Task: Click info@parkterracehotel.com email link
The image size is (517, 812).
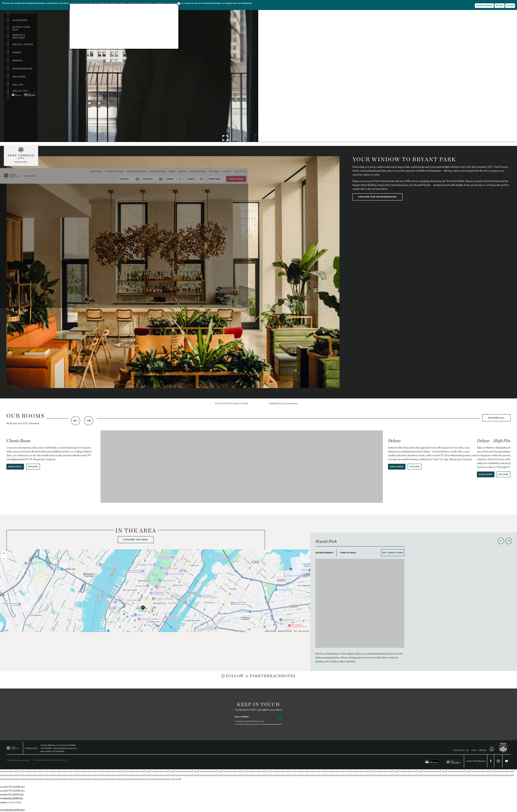Action: tap(65, 748)
